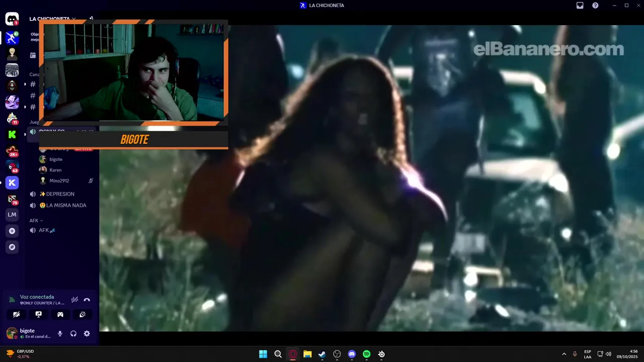Click the streamed video area
The image size is (644, 362).
click(371, 178)
